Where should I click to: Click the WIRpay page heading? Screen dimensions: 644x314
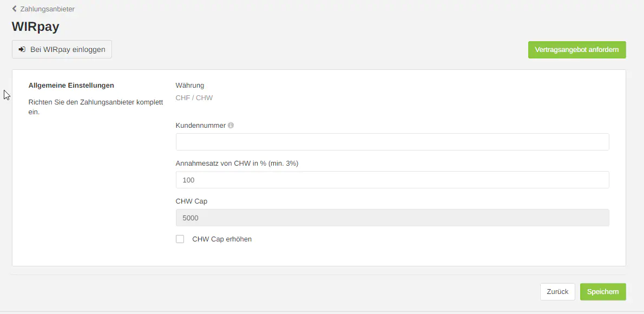[x=36, y=27]
